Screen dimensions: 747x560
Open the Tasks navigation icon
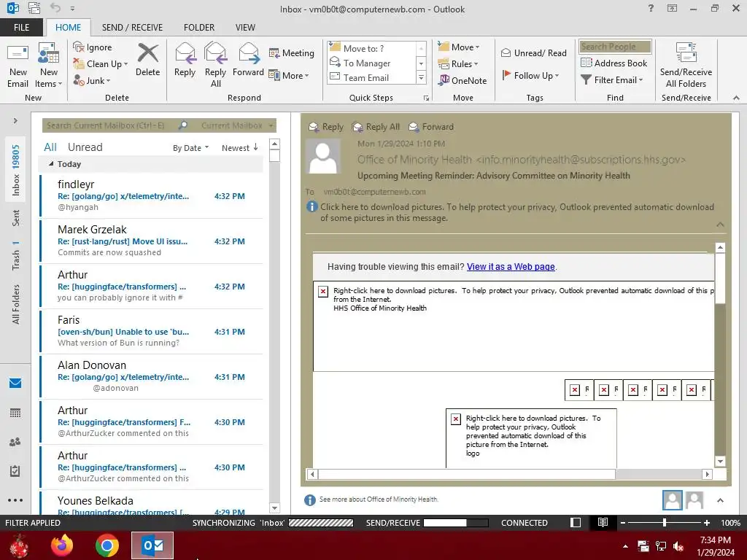click(x=15, y=471)
